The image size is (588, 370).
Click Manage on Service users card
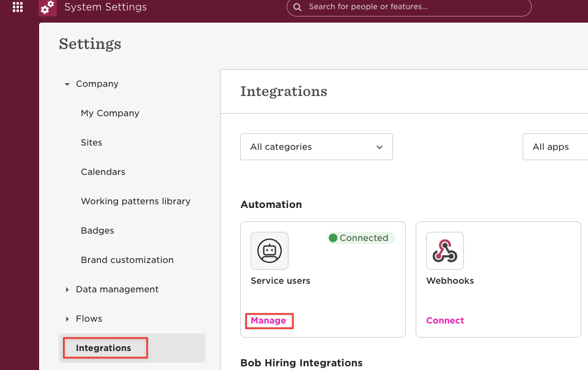click(x=268, y=320)
